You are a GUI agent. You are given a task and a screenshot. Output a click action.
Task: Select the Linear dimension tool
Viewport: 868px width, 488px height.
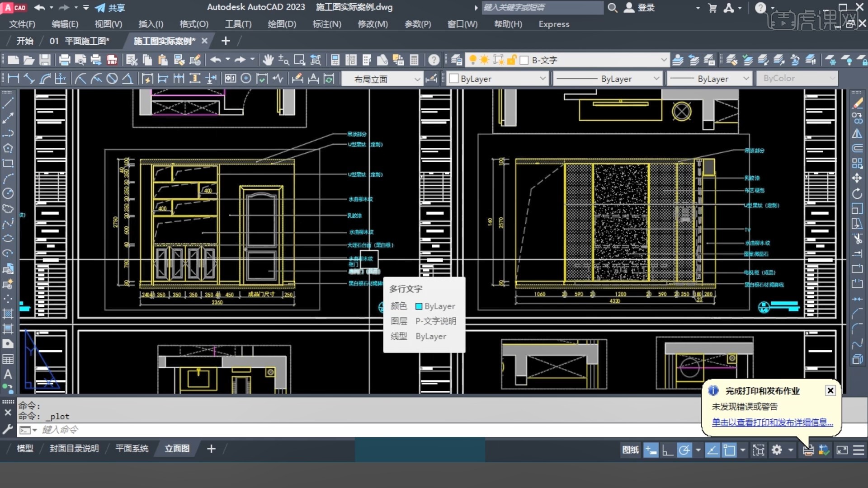pyautogui.click(x=14, y=79)
